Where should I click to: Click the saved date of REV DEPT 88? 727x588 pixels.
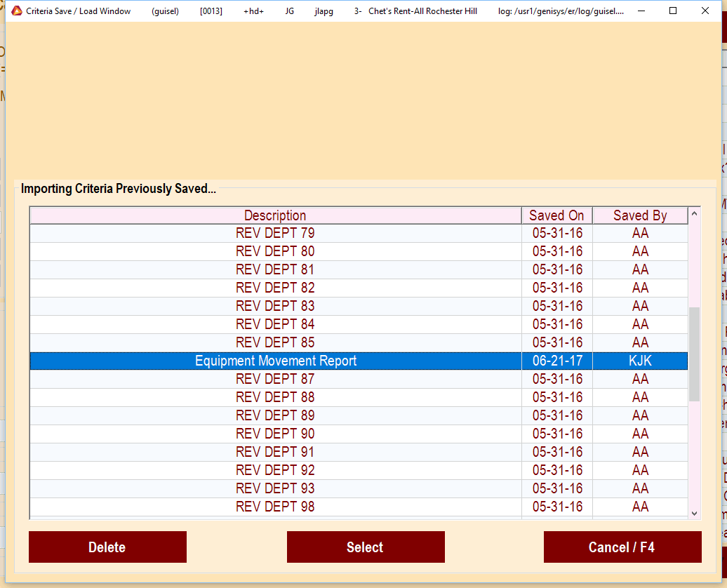(557, 397)
